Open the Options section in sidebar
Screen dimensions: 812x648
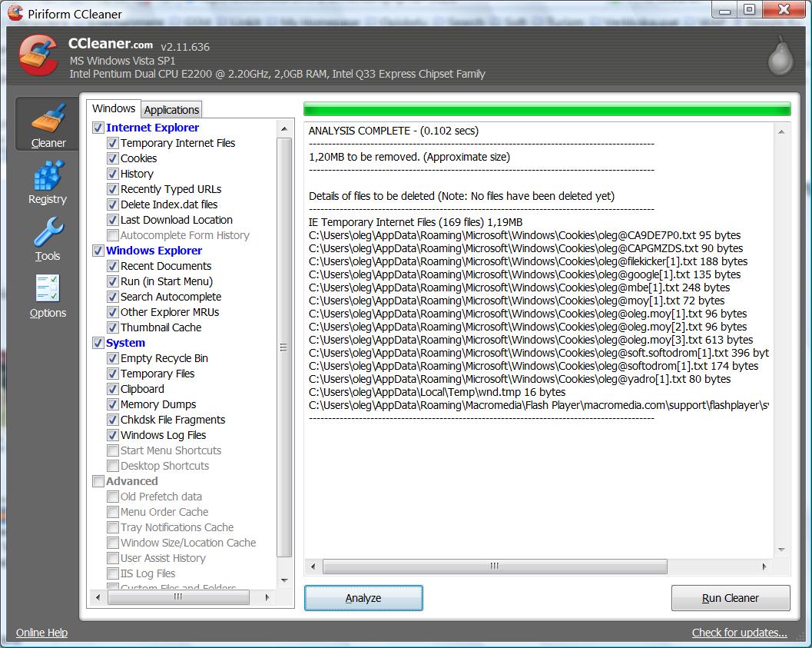tap(48, 296)
